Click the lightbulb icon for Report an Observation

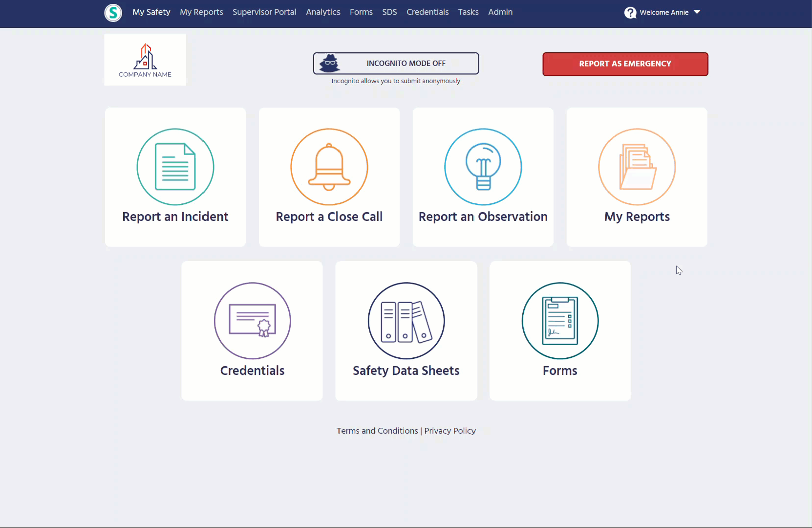483,167
